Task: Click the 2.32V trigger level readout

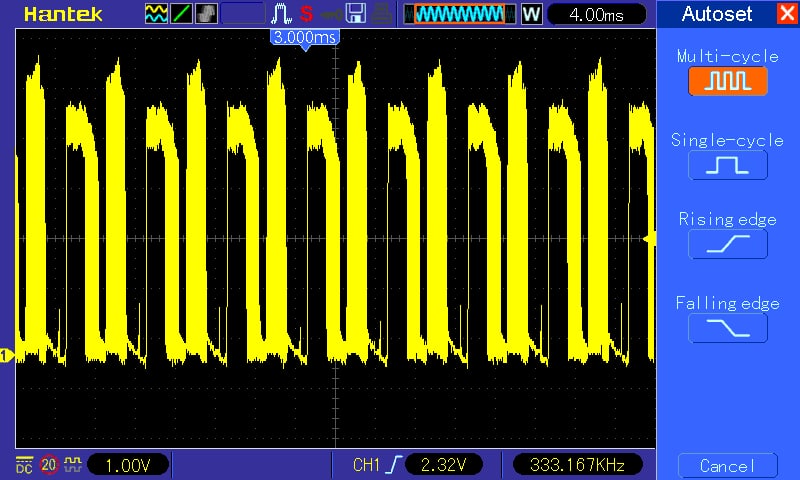Action: click(444, 464)
